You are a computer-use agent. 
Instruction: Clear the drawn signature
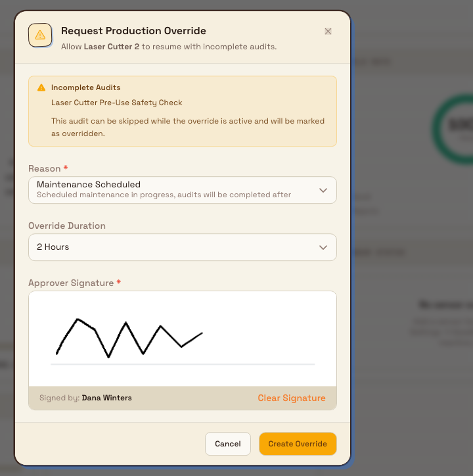coord(291,398)
